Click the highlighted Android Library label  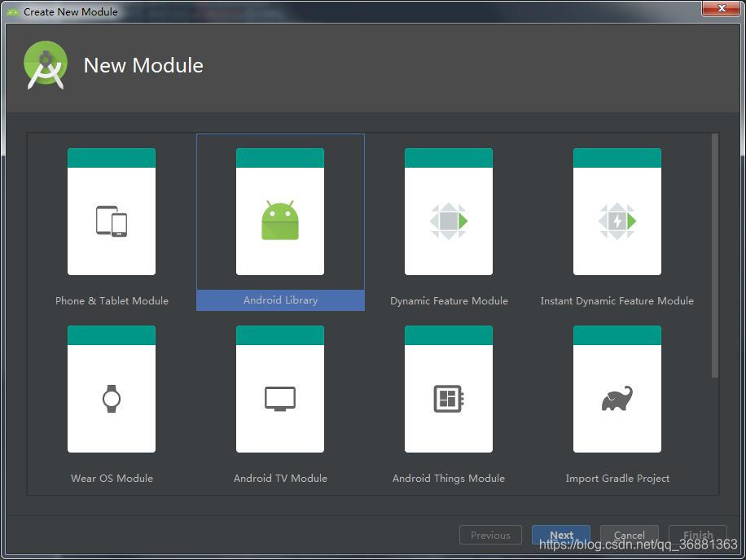coord(280,300)
